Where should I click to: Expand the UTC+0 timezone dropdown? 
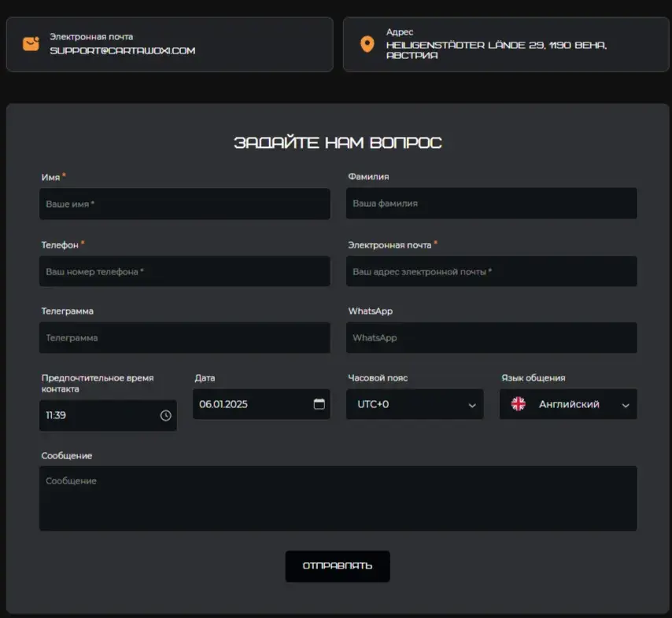pos(415,404)
